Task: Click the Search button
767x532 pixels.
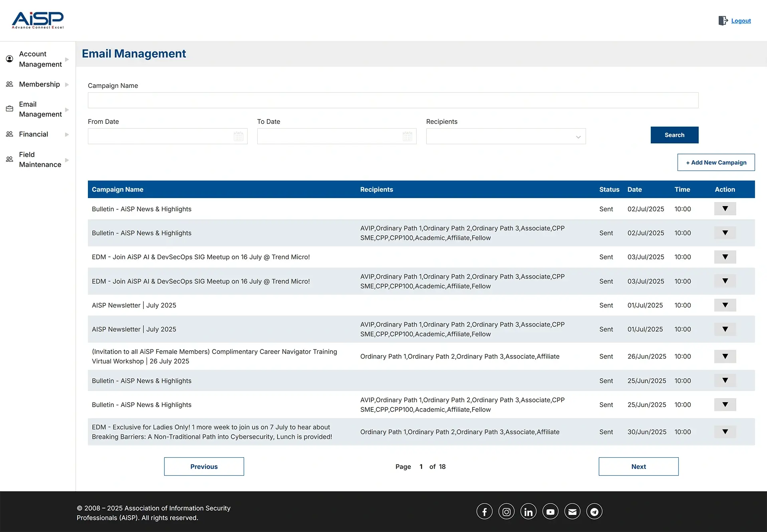Action: pos(674,135)
